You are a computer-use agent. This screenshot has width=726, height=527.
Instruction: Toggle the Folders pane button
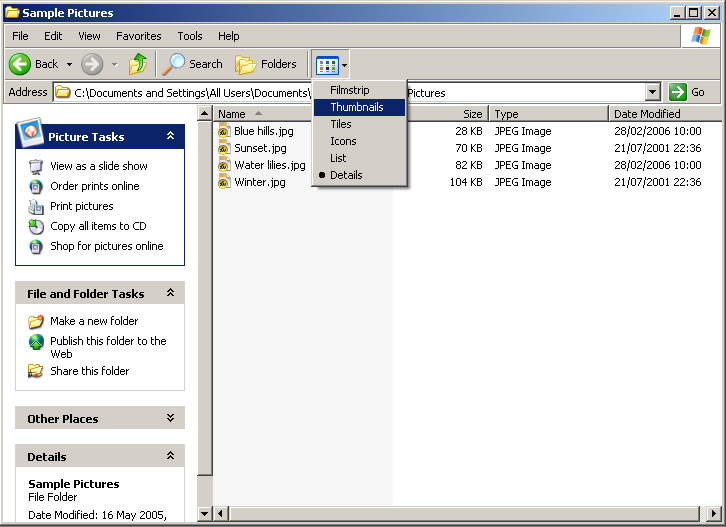pyautogui.click(x=266, y=64)
